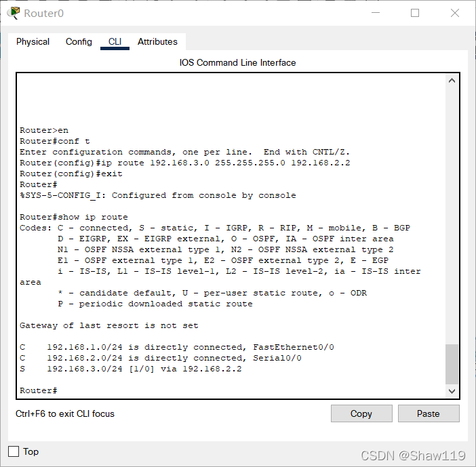This screenshot has height=467, width=476.
Task: Click the 'Router>en' line
Action: (x=44, y=131)
